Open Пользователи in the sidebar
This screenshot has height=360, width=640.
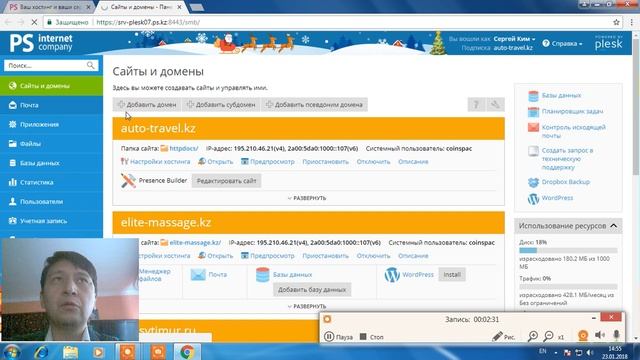pos(51,202)
